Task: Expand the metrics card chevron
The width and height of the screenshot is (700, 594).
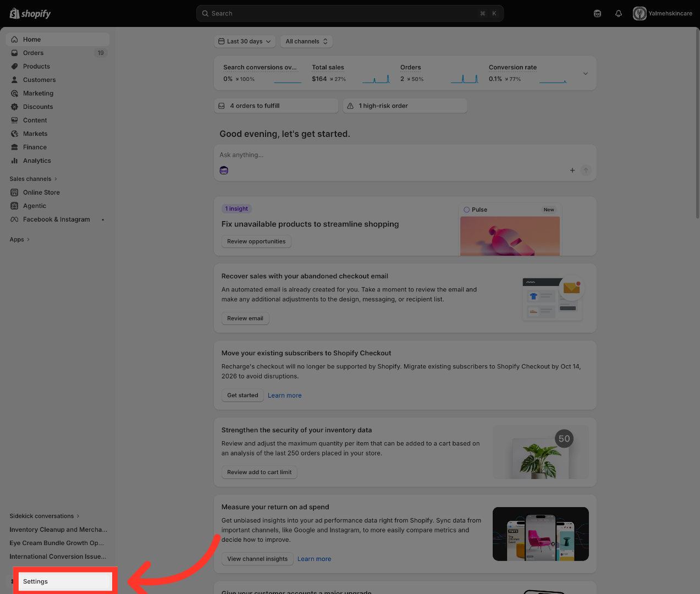Action: (586, 74)
